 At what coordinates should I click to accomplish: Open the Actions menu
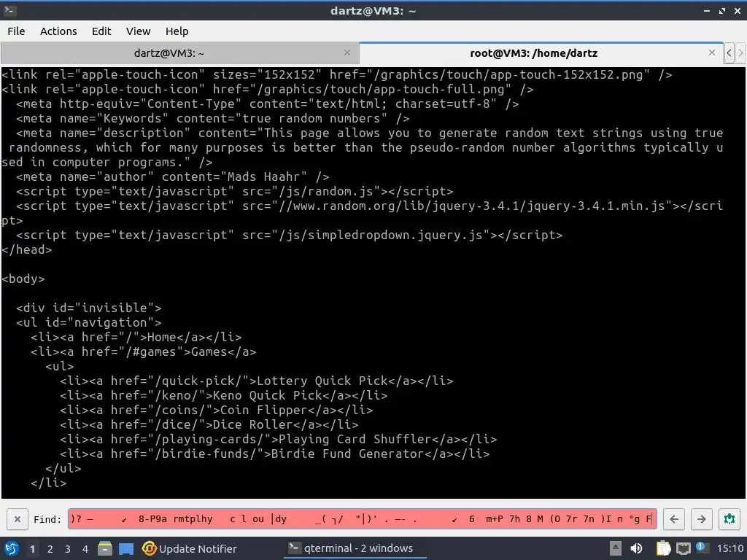click(58, 31)
